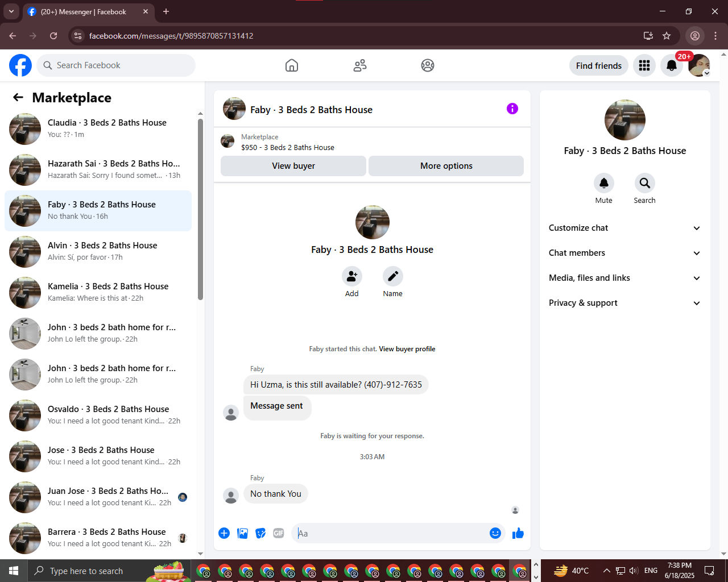Open Hazarath Sai's conversation
The image size is (728, 582).
coord(98,170)
